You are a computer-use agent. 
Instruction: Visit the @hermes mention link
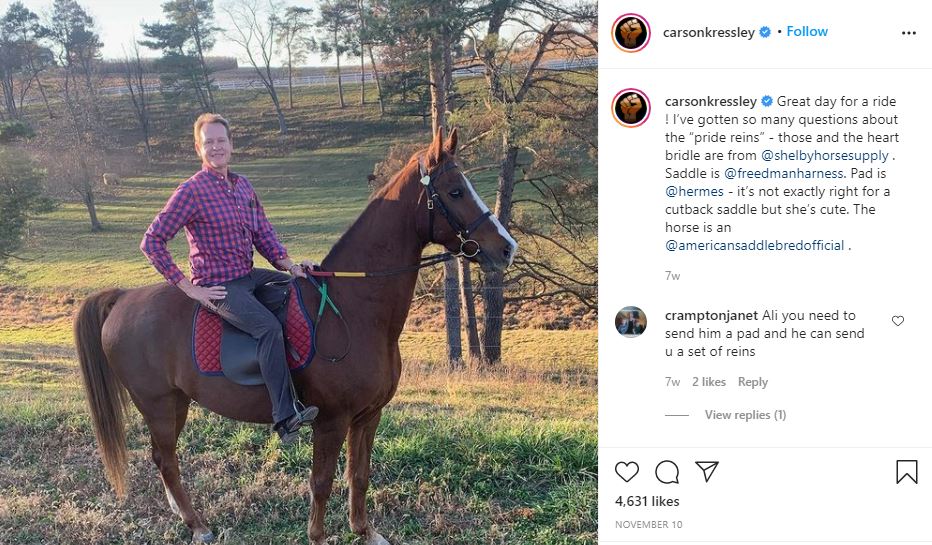point(691,191)
